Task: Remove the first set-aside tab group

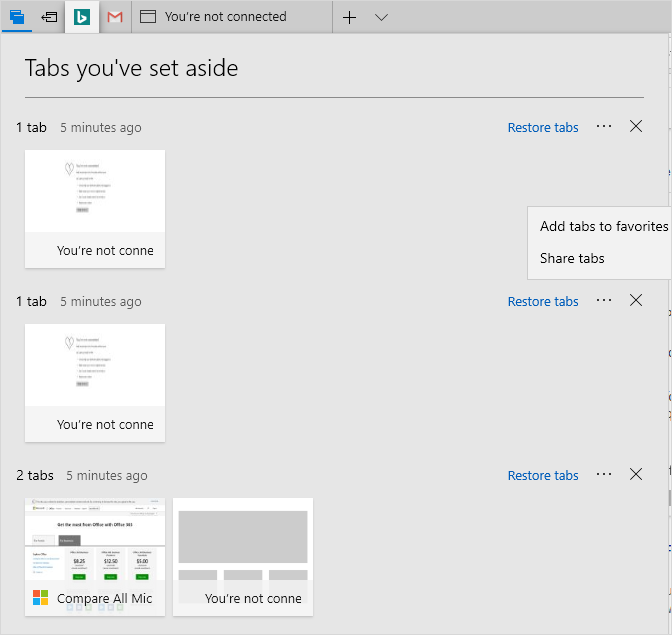Action: pyautogui.click(x=636, y=126)
